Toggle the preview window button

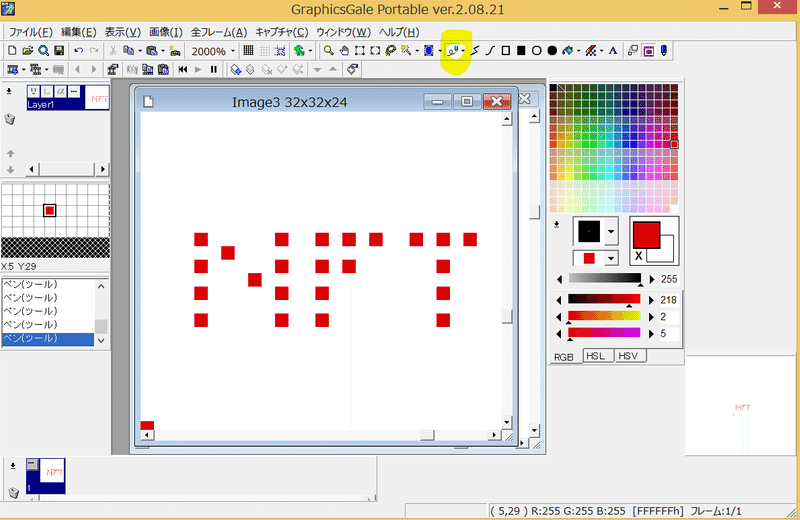coord(633,51)
